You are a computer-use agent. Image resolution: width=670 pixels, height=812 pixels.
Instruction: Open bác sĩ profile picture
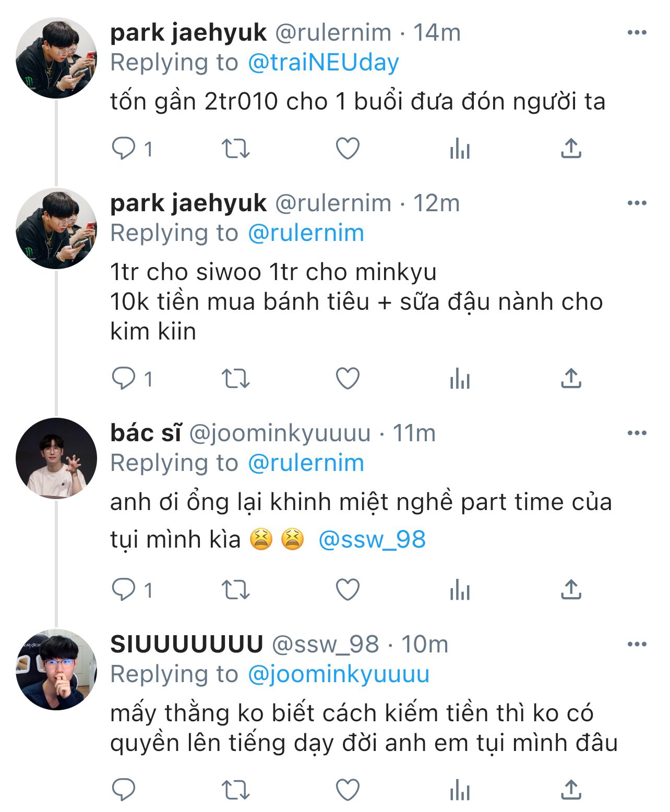[x=56, y=458]
